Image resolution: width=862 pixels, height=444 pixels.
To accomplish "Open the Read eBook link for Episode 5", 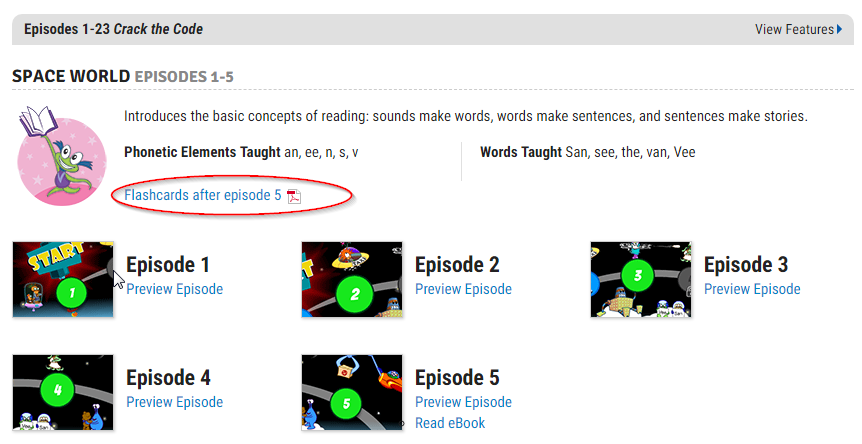I will pos(450,423).
